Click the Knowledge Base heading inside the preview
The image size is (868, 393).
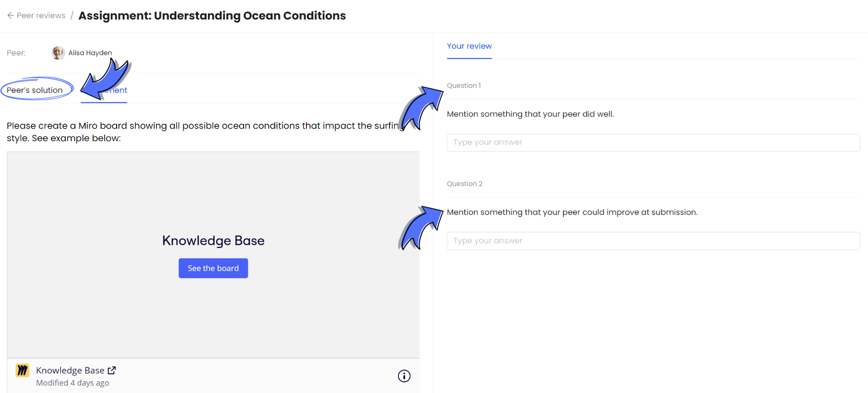pyautogui.click(x=213, y=240)
